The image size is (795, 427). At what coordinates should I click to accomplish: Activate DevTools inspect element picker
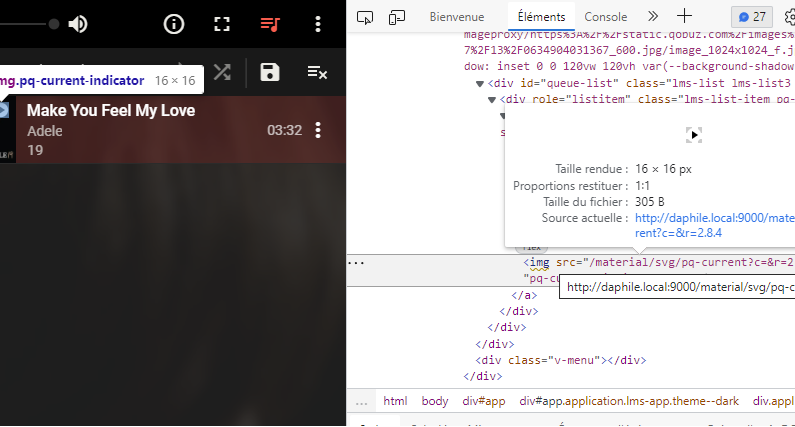pyautogui.click(x=365, y=17)
